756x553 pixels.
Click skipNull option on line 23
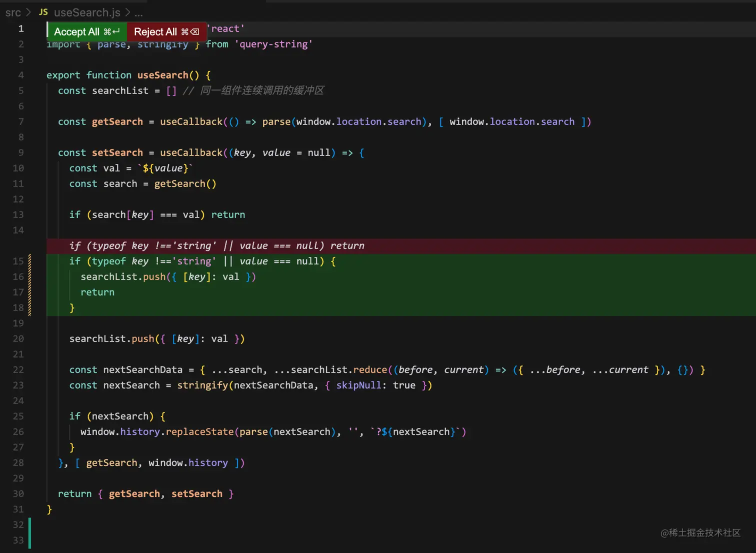[359, 385]
